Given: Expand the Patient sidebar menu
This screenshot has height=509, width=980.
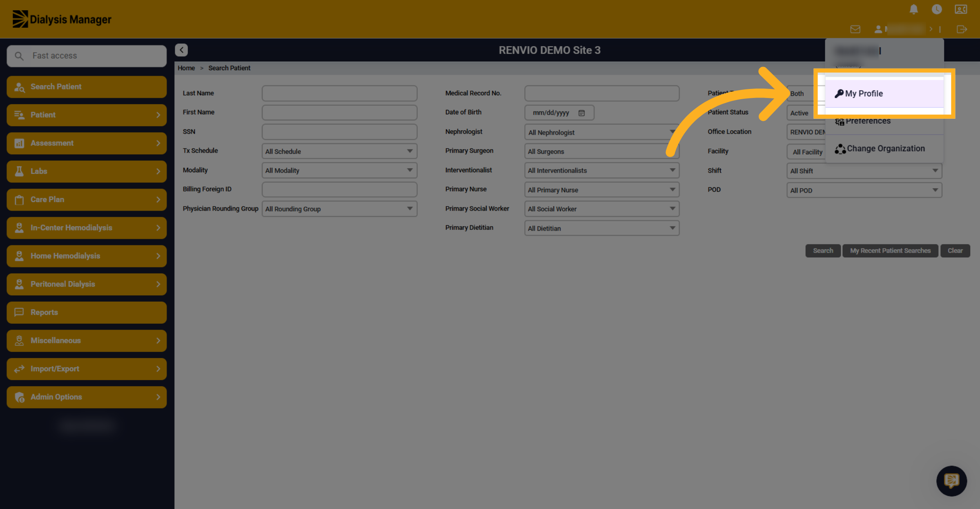Looking at the screenshot, I should (x=87, y=115).
